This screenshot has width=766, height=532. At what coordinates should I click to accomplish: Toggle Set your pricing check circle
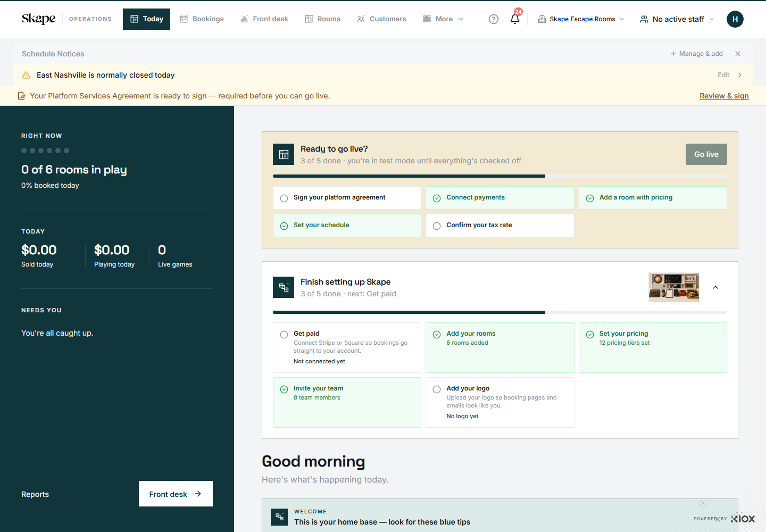[x=590, y=335]
